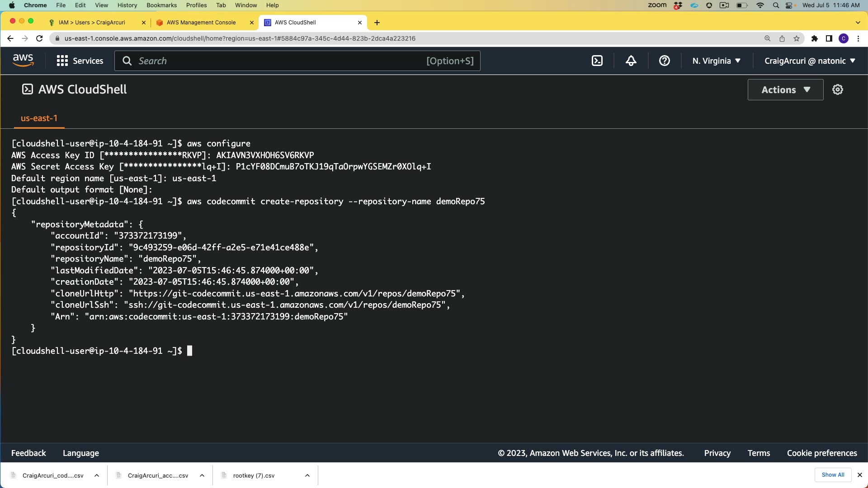The width and height of the screenshot is (868, 488).
Task: Click the AWS logo home icon
Action: [23, 61]
